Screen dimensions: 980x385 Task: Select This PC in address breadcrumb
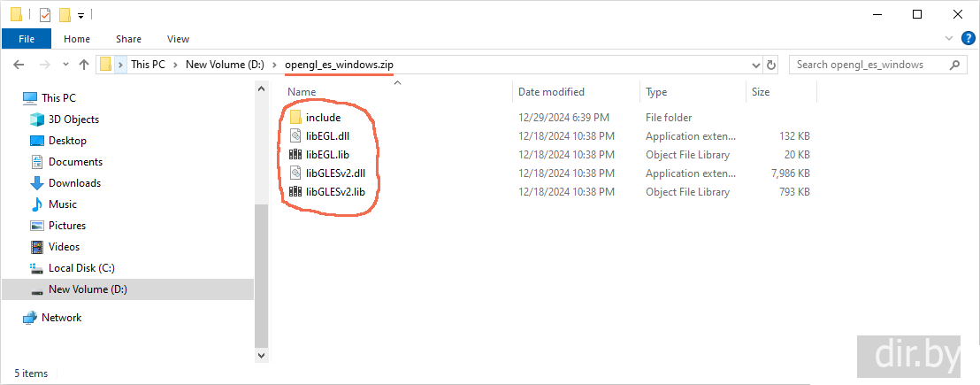click(x=148, y=65)
